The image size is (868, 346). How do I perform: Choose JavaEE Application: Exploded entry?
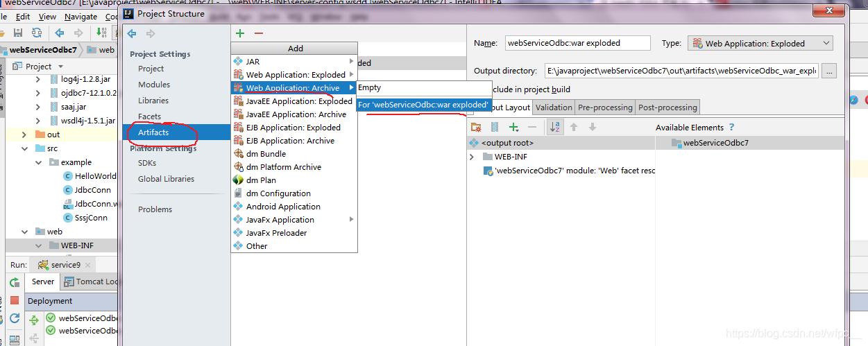click(x=294, y=101)
